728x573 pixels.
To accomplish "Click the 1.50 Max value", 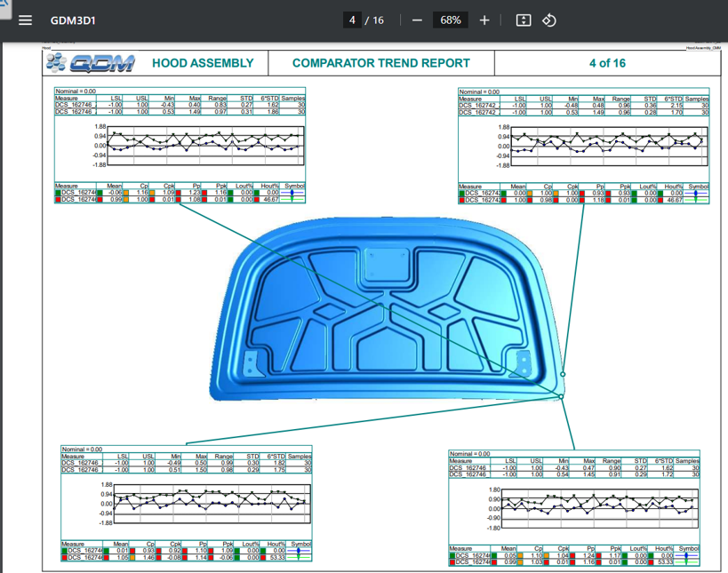I will pyautogui.click(x=201, y=470).
